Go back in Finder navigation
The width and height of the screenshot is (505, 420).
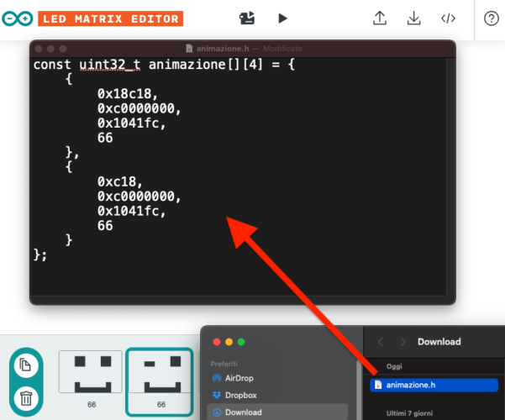[x=381, y=342]
